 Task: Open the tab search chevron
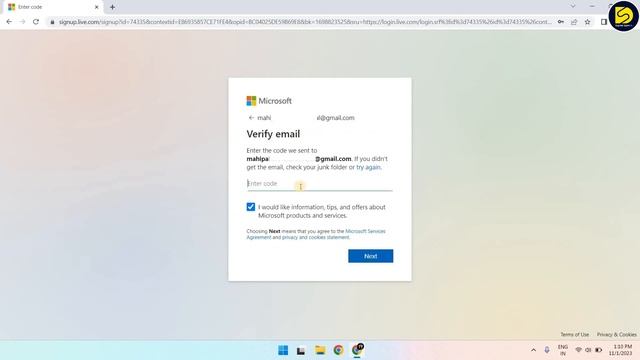pyautogui.click(x=573, y=6)
